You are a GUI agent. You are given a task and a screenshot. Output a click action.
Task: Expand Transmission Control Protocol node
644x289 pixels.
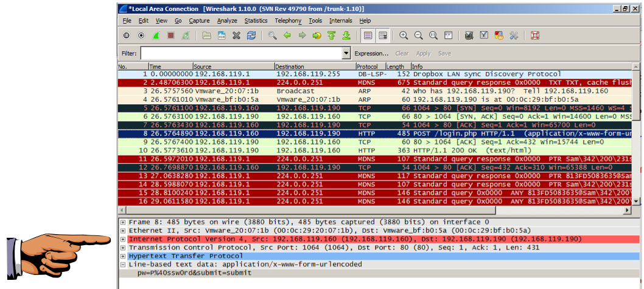123,248
